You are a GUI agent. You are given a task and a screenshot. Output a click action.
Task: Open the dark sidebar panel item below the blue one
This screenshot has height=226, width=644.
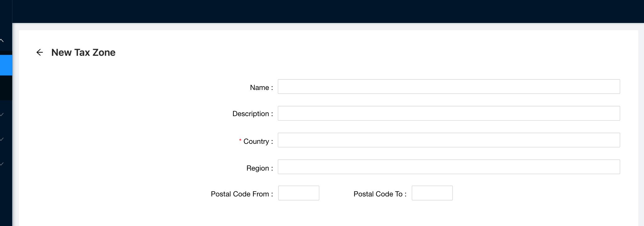pyautogui.click(x=6, y=87)
